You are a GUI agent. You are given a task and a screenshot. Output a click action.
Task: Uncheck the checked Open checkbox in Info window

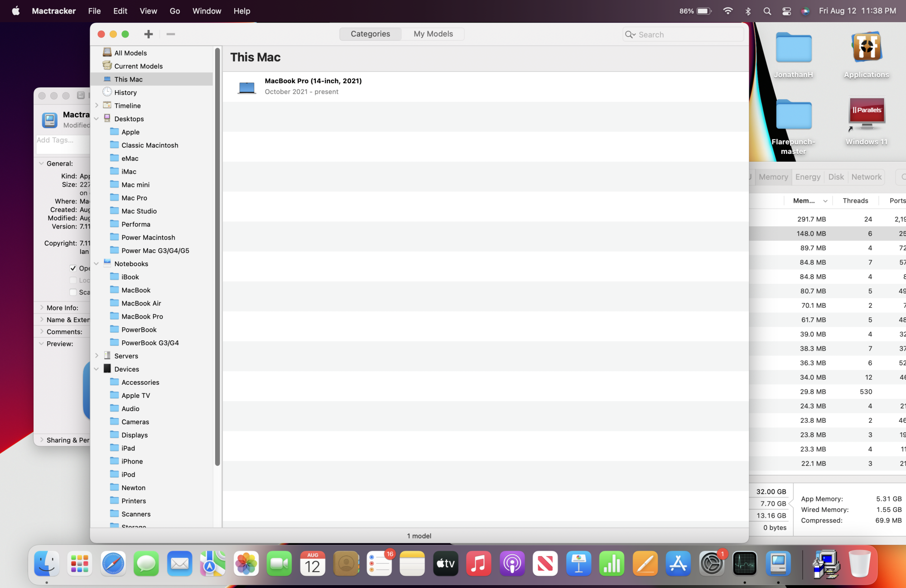[x=73, y=268]
